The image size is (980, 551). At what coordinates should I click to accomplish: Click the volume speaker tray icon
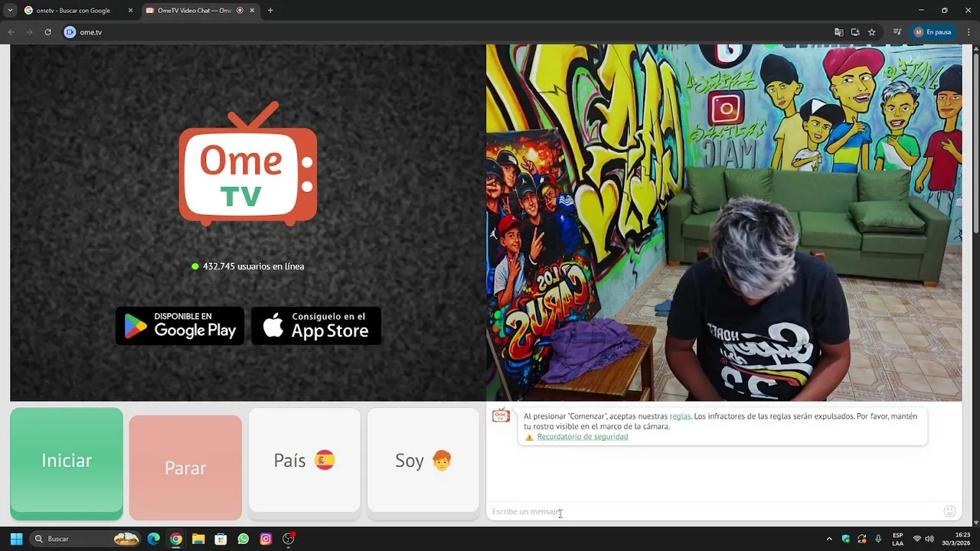point(929,539)
